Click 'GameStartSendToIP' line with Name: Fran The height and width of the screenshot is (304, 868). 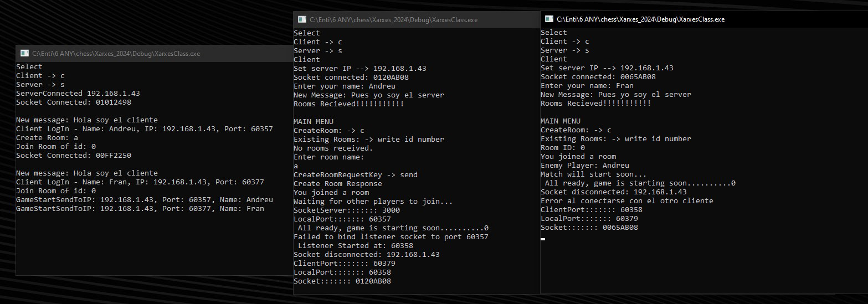pyautogui.click(x=140, y=208)
